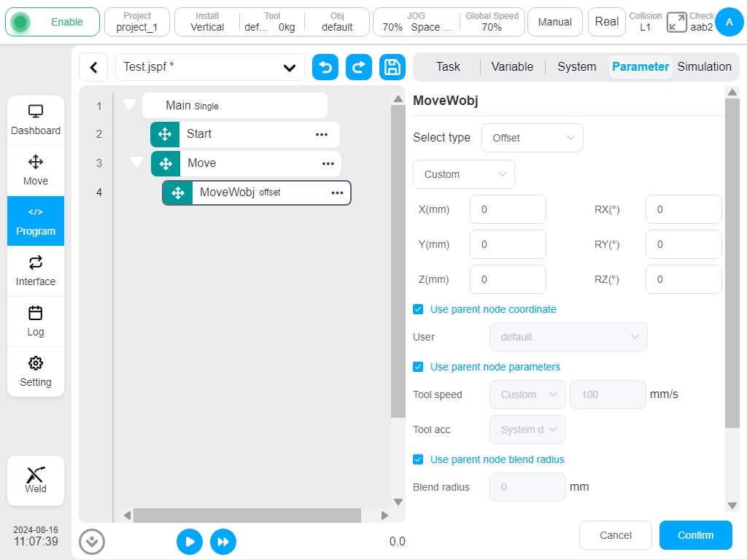Open the Weld panel icon

[x=36, y=481]
